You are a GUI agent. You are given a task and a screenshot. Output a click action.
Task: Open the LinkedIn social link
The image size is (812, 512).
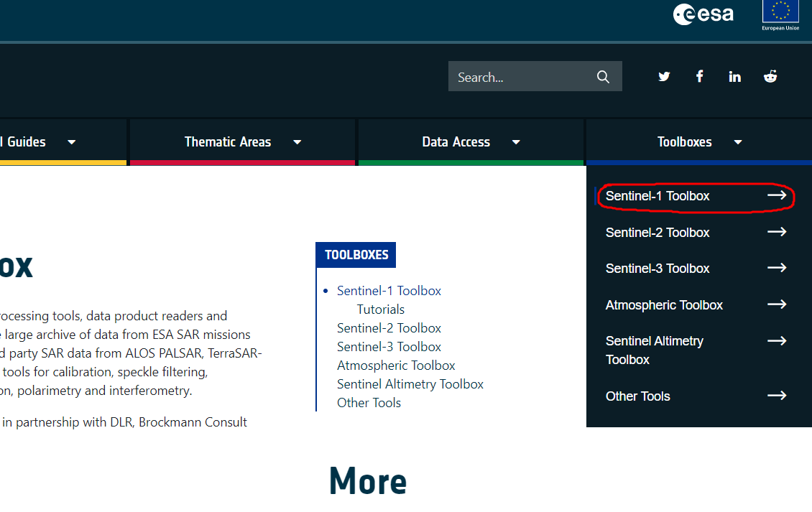click(735, 77)
